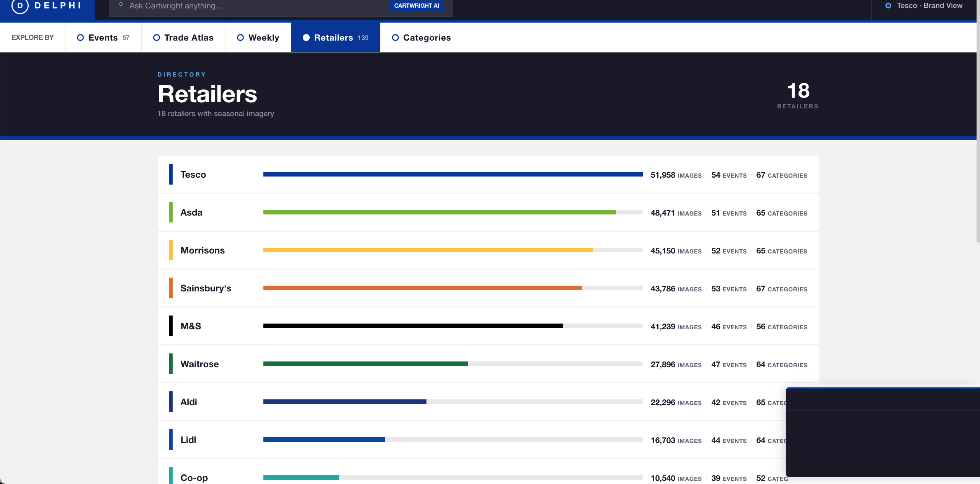The image size is (980, 484).
Task: Click the Delphi logo icon
Action: coord(20,6)
